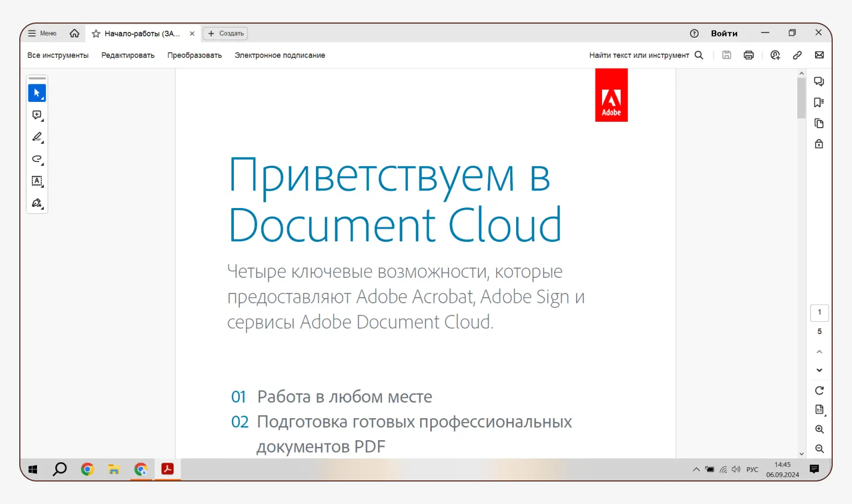Click link 01 Работа в любом месте
852x504 pixels.
click(x=331, y=397)
